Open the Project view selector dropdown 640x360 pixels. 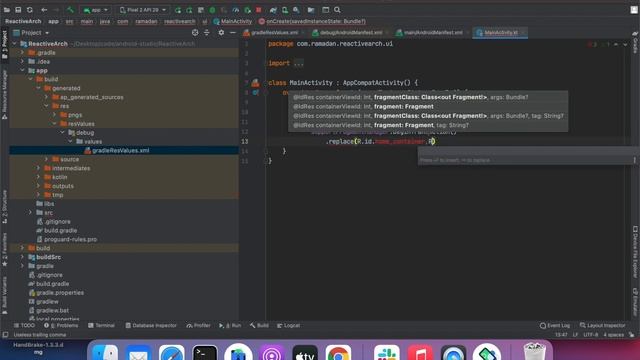click(x=31, y=33)
